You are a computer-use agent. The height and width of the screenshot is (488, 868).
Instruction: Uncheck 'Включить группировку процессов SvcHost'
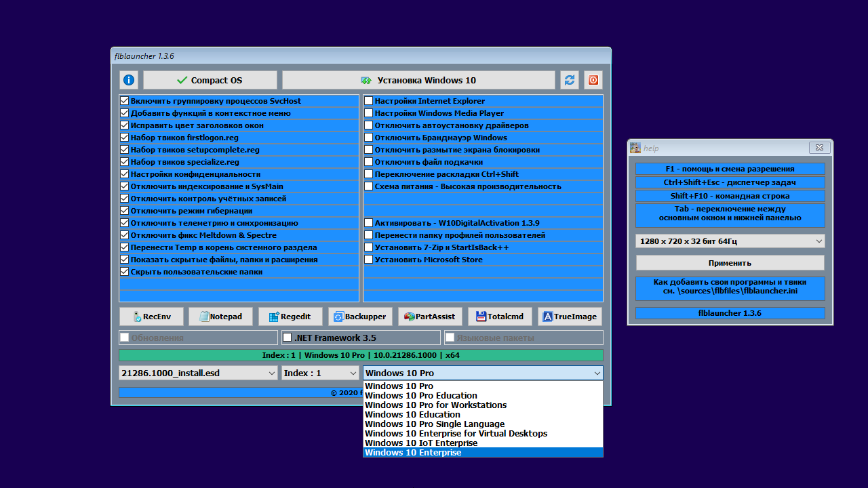pyautogui.click(x=124, y=101)
